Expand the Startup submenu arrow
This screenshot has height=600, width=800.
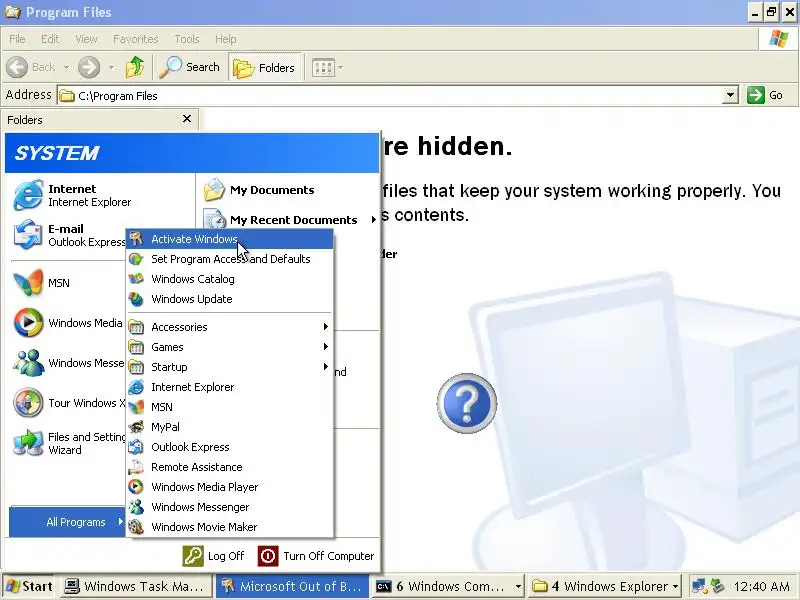(326, 366)
